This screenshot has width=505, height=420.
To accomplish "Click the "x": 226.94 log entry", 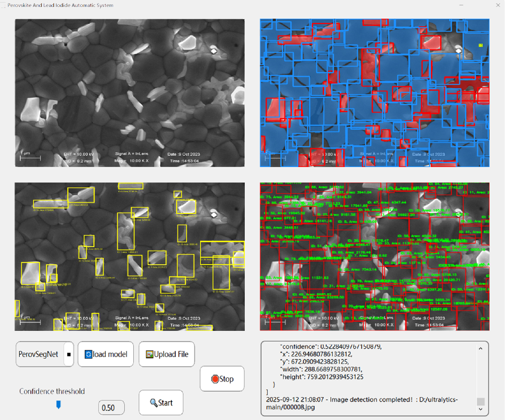I will coord(316,354).
